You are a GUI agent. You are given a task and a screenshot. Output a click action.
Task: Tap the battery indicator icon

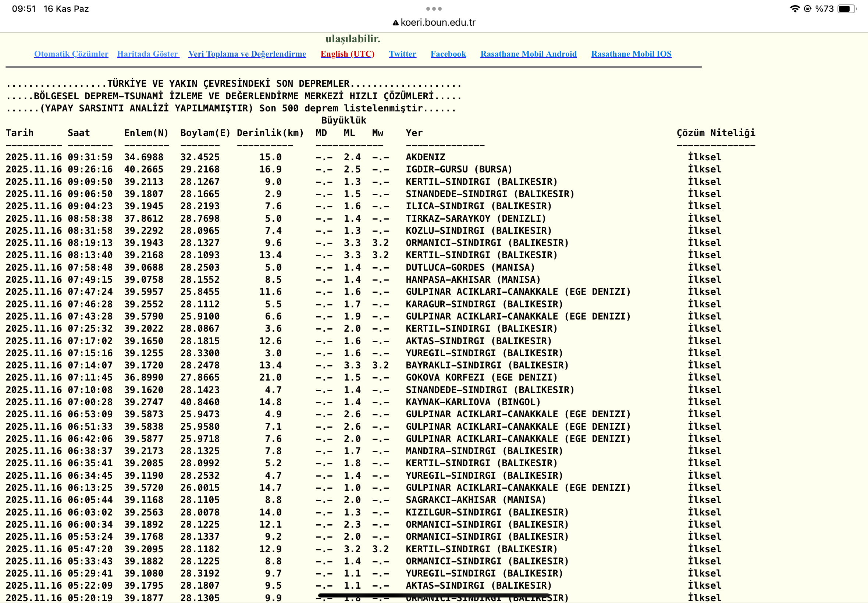846,9
